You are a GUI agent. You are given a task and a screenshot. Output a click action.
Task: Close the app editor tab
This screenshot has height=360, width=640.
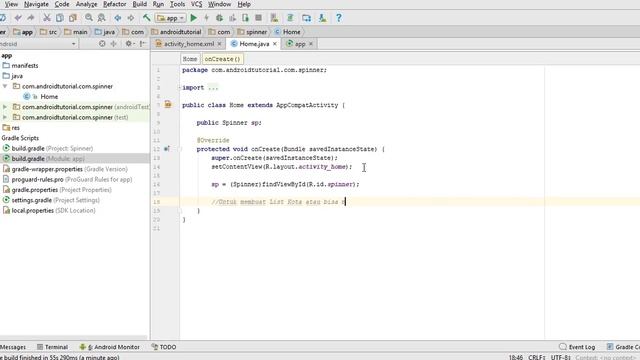pyautogui.click(x=311, y=44)
